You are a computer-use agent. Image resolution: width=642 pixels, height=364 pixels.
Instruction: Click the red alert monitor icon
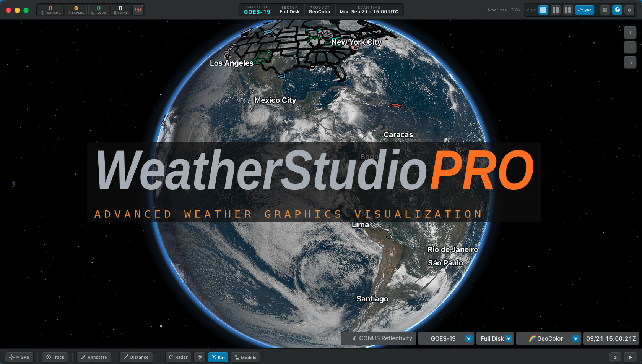(138, 10)
